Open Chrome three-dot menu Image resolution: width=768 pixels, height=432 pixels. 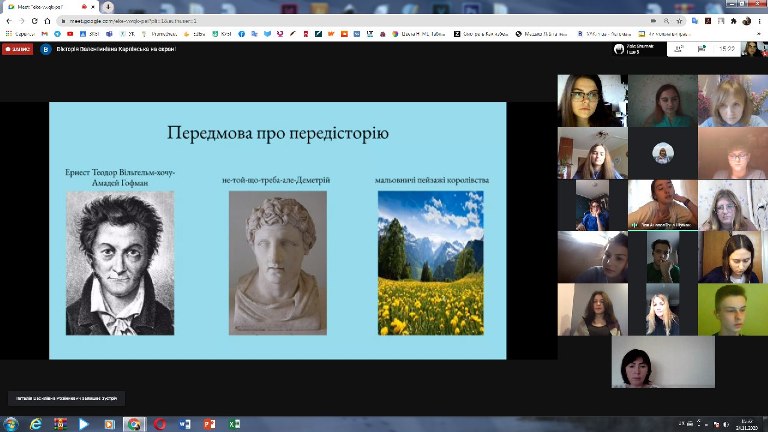760,20
